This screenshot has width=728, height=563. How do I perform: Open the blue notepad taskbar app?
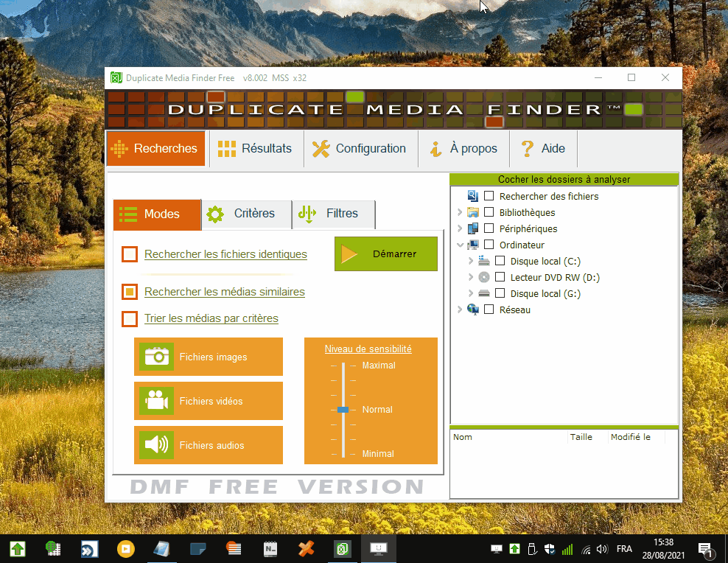coord(161,549)
